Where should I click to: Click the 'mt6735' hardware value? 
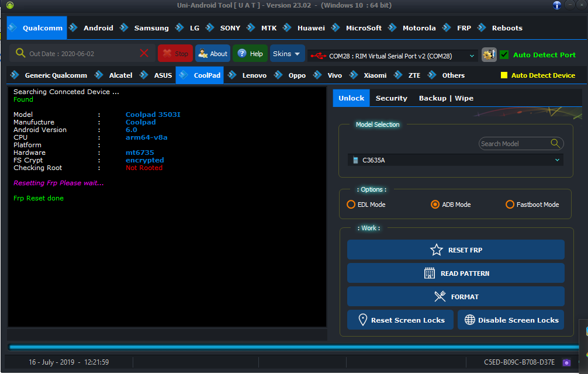(x=140, y=153)
